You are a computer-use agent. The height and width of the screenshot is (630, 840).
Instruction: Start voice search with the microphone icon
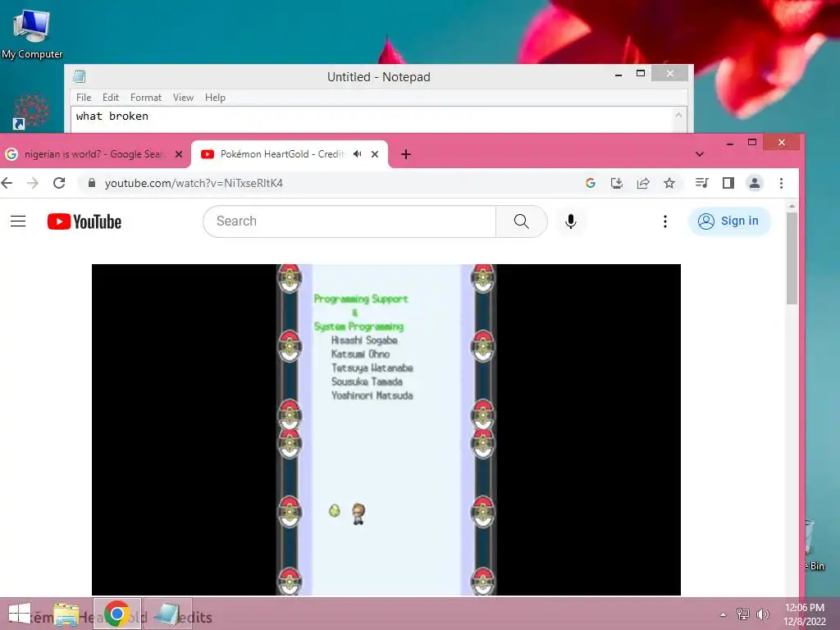(x=571, y=221)
